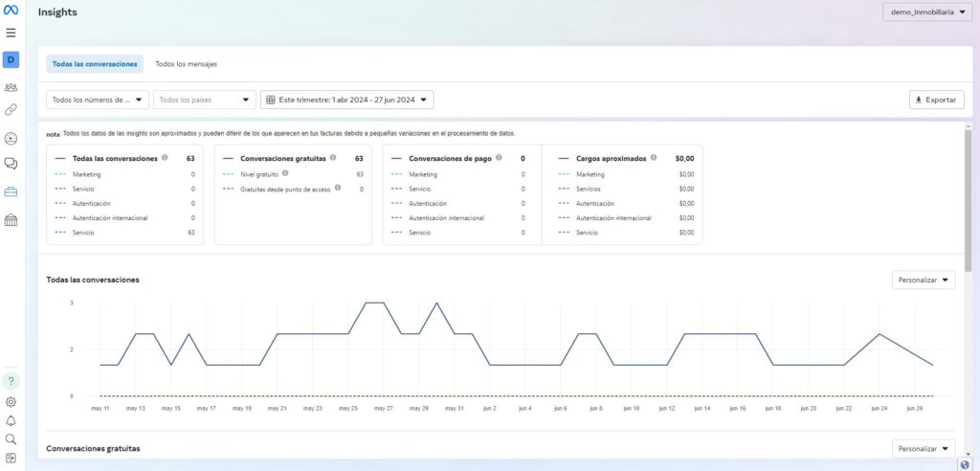
Task: Open Personalizar for Todas las conversaciones chart
Action: pyautogui.click(x=923, y=280)
